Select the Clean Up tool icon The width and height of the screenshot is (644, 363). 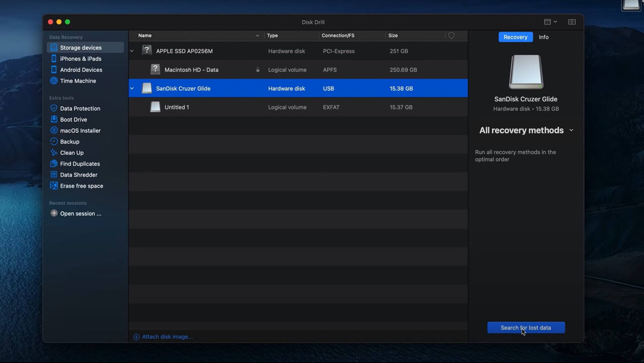point(54,152)
